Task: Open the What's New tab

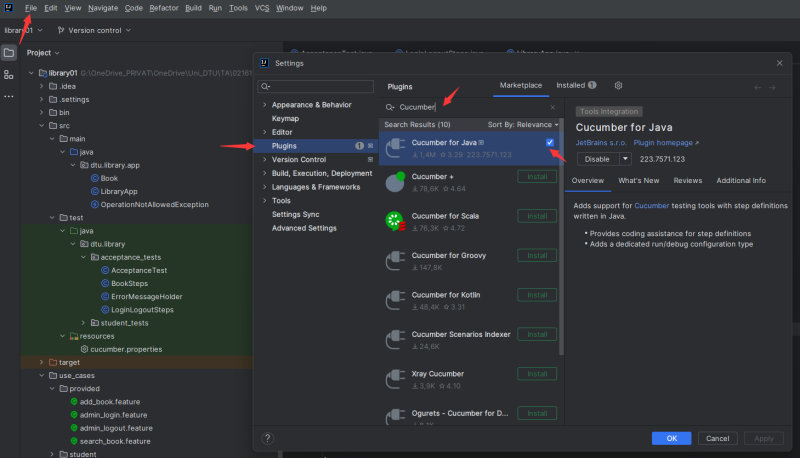Action: click(639, 181)
